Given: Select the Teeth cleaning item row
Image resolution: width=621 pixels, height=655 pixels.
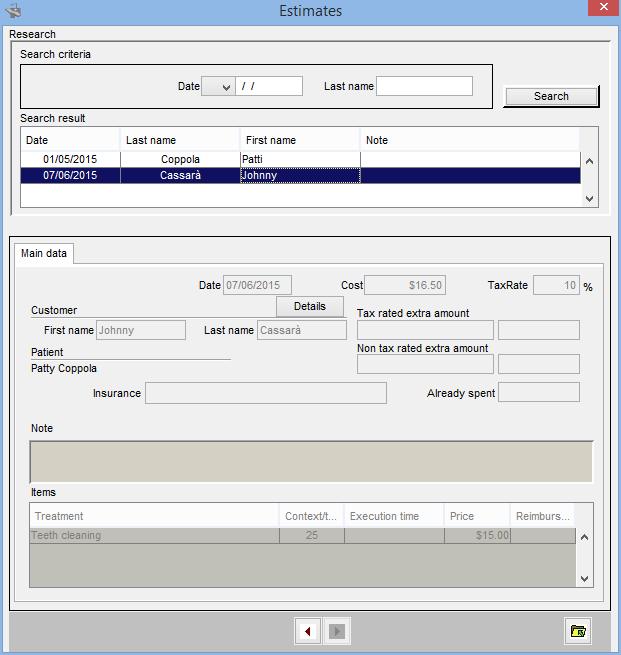Looking at the screenshot, I should pos(154,535).
